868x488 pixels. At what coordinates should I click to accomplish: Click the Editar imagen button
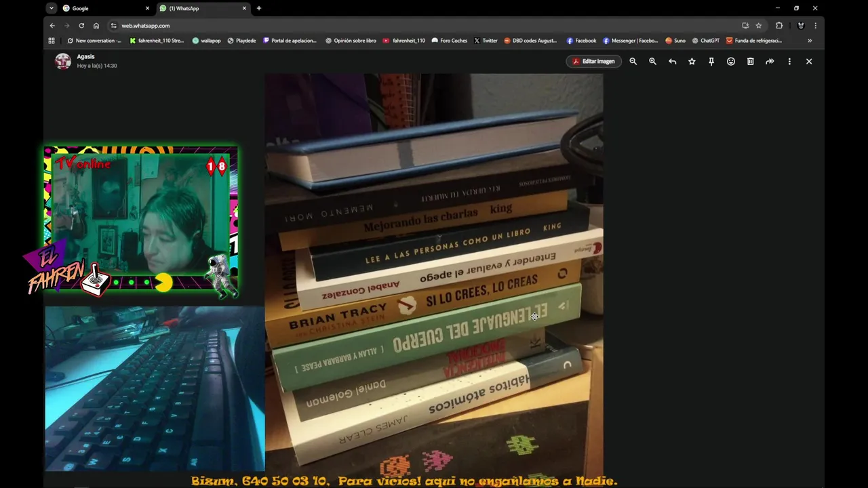point(593,61)
